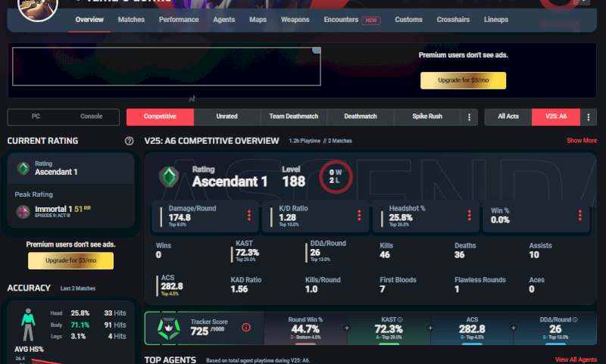Open K/D Ratio card options dots
606x364 pixels.
(359, 216)
